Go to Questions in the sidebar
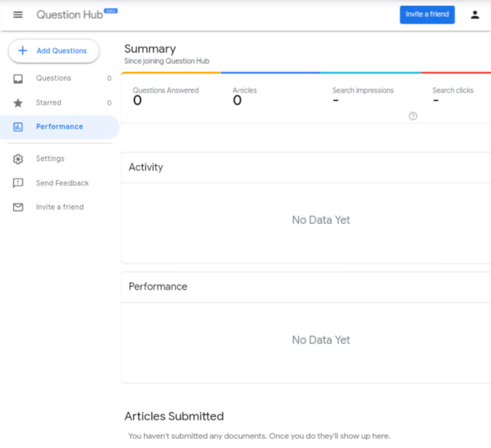491x448 pixels. pyautogui.click(x=59, y=78)
